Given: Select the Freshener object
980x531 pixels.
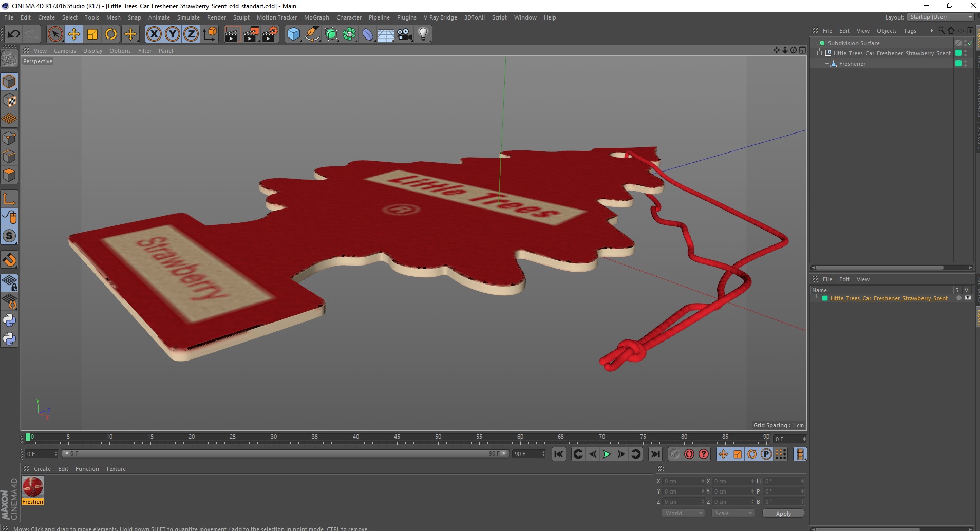Looking at the screenshot, I should point(852,64).
